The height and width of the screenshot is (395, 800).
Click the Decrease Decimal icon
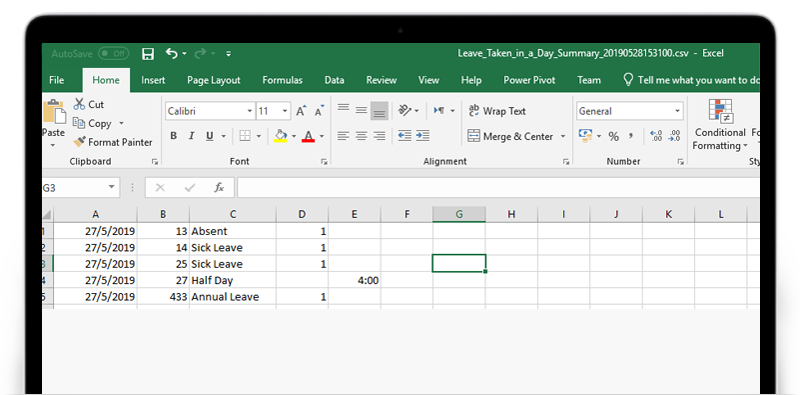[674, 136]
